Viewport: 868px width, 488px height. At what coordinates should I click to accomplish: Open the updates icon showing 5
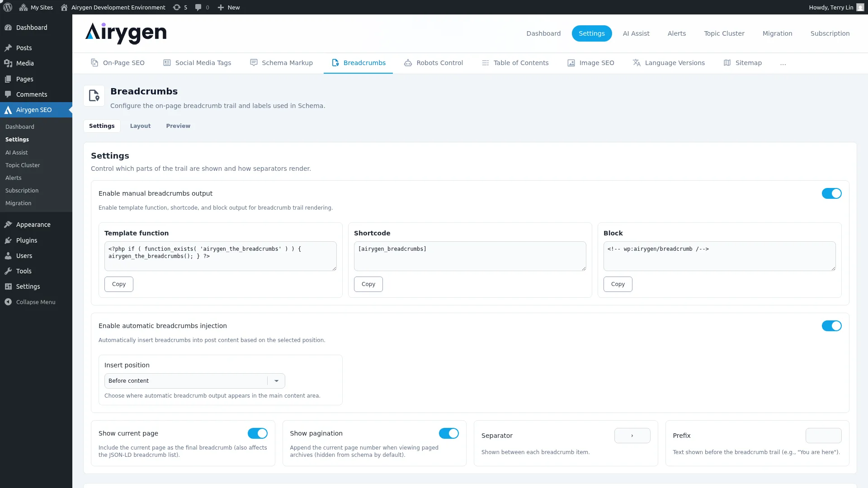(x=177, y=7)
